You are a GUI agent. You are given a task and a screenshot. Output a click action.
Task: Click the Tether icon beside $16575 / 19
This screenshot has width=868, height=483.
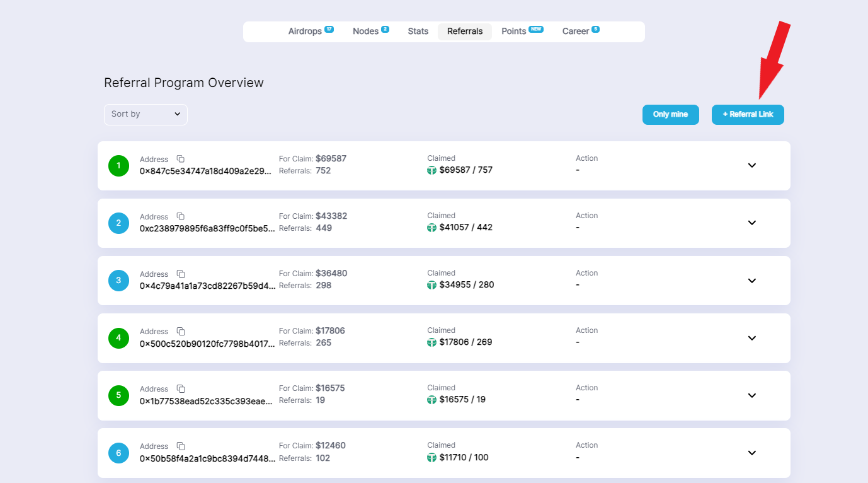click(x=431, y=400)
